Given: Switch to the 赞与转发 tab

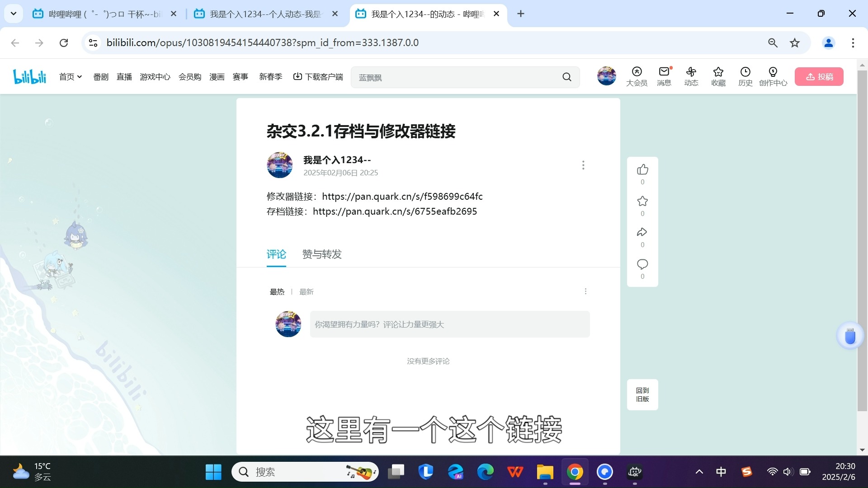Looking at the screenshot, I should (x=321, y=254).
